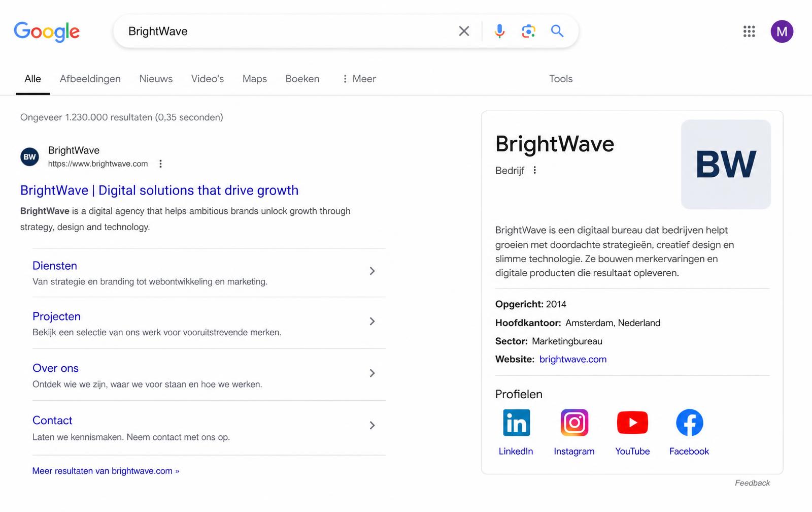Switch to the Nieuws tab
This screenshot has height=512, width=812.
(156, 79)
